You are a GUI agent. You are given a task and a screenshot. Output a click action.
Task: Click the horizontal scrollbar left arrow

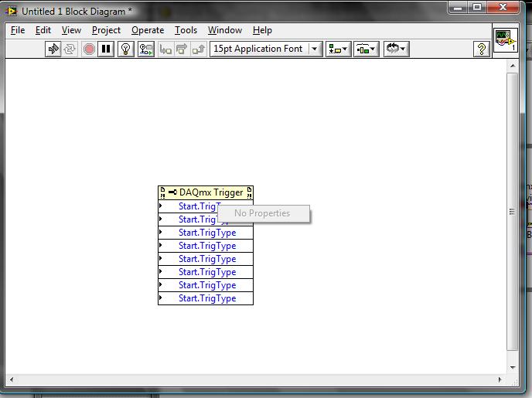point(12,379)
